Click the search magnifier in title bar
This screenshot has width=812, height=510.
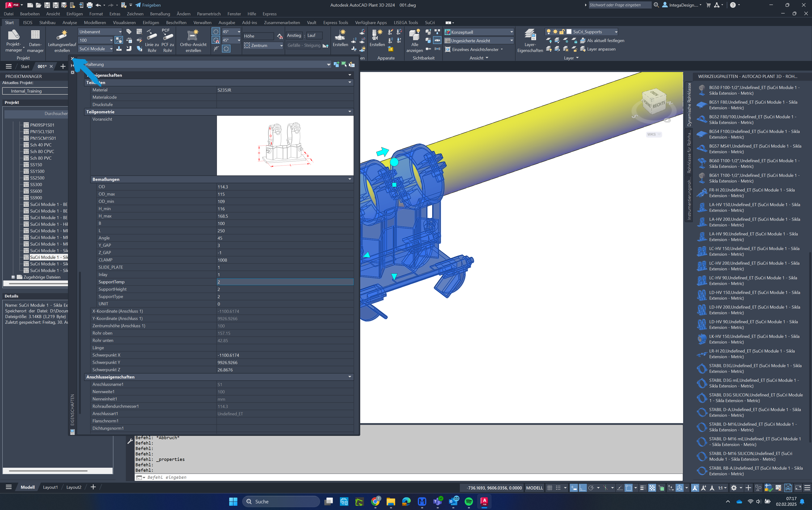pyautogui.click(x=656, y=5)
